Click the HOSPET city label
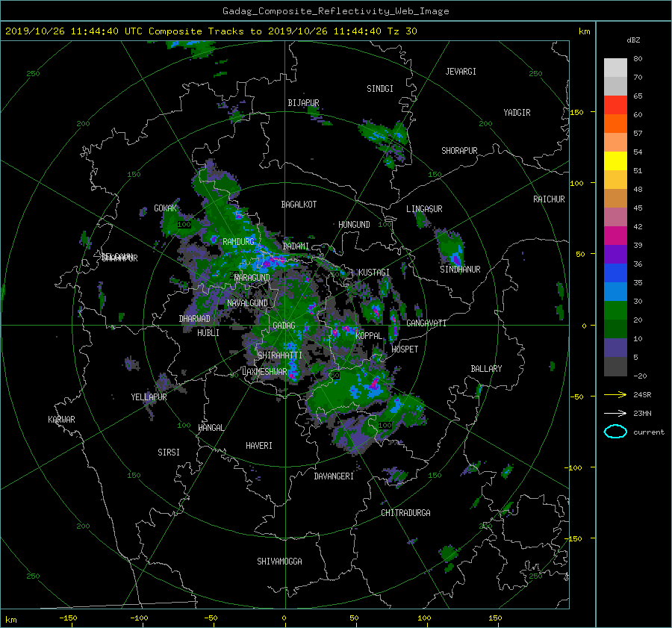Screen dimensions: 672x628 [x=405, y=349]
